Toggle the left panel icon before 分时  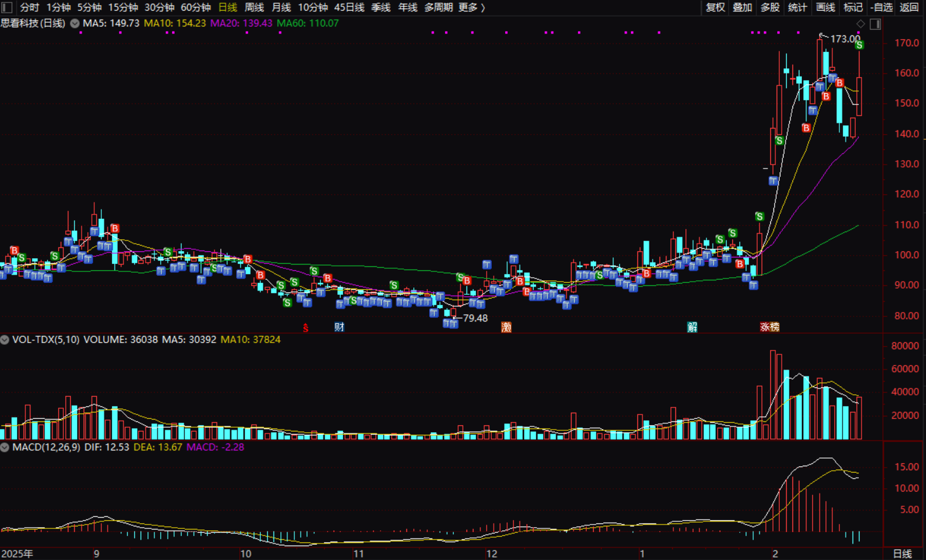[x=7, y=8]
